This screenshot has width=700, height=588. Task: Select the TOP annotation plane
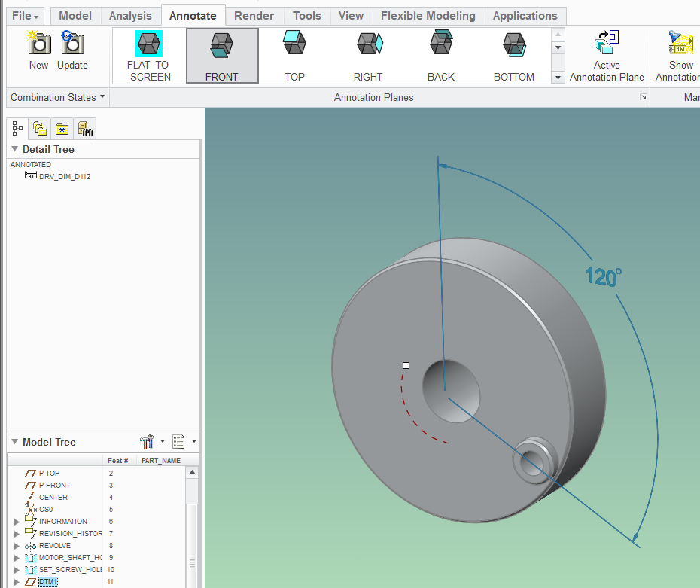pyautogui.click(x=294, y=56)
